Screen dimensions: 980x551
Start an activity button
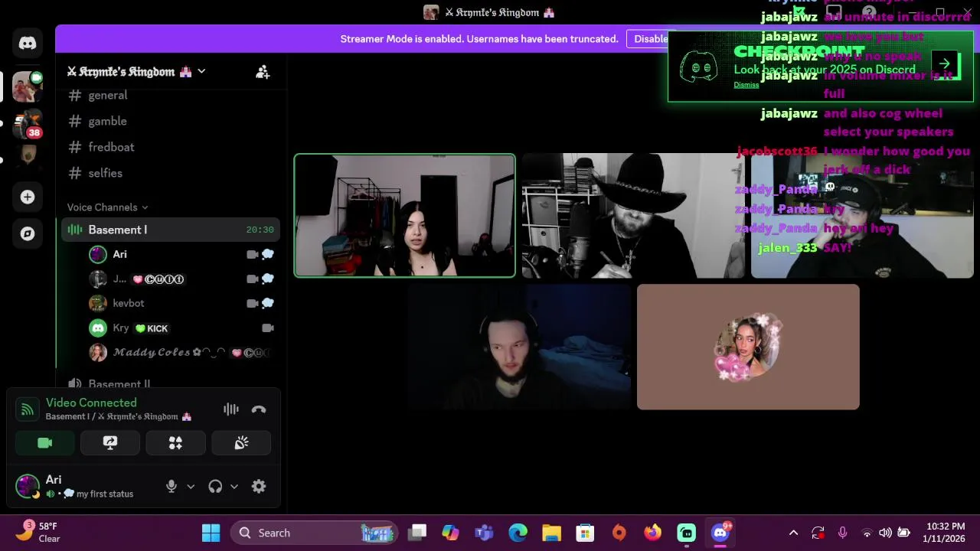(175, 443)
